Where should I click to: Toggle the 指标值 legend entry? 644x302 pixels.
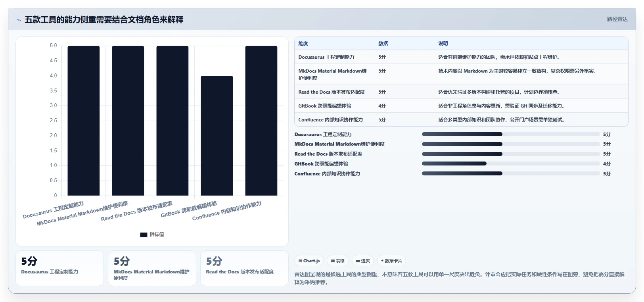click(x=152, y=235)
